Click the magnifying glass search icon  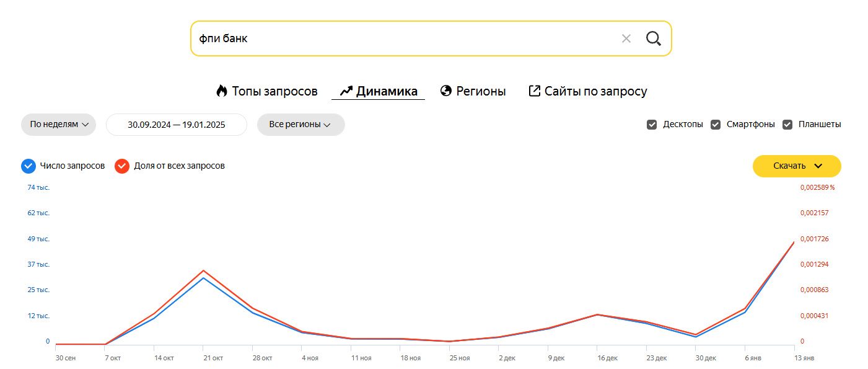pos(653,38)
